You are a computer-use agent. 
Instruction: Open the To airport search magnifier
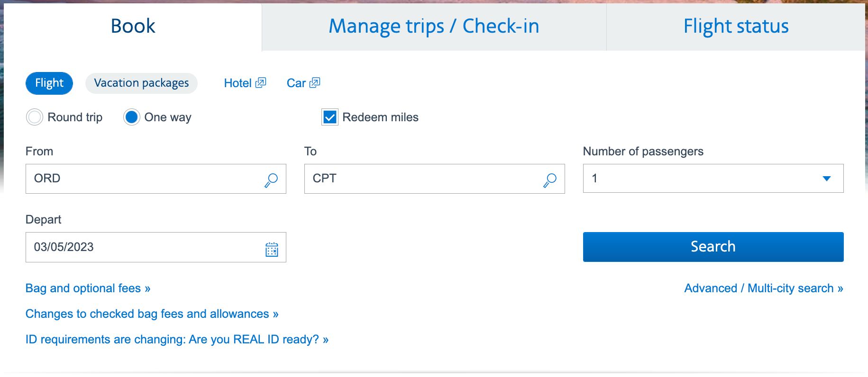click(550, 179)
